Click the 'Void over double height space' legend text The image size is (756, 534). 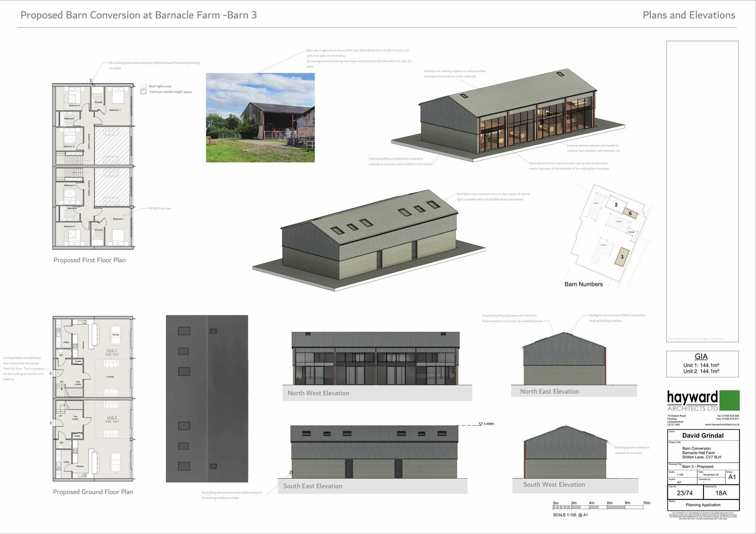(x=171, y=92)
